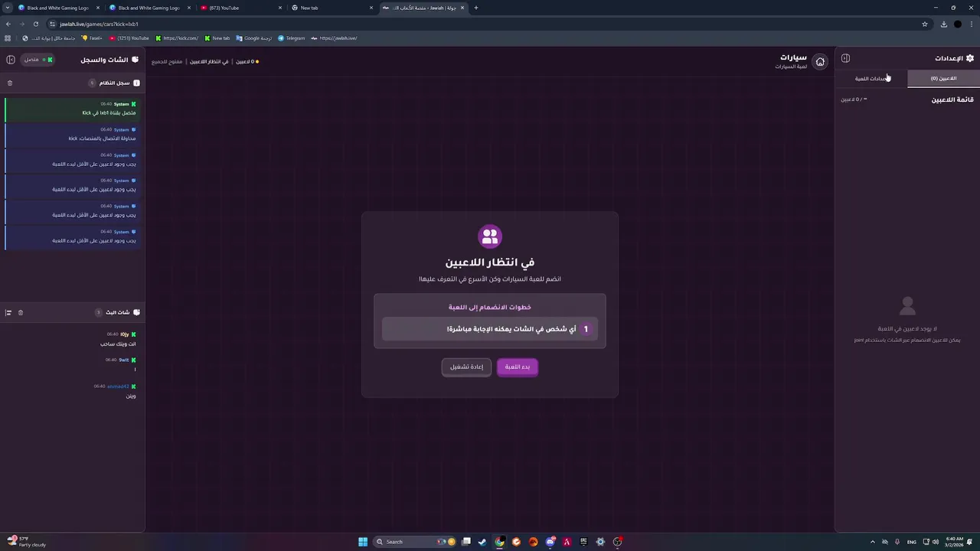Screen dimensions: 980x551
Task: Open Discord from the taskbar
Action: (550, 542)
